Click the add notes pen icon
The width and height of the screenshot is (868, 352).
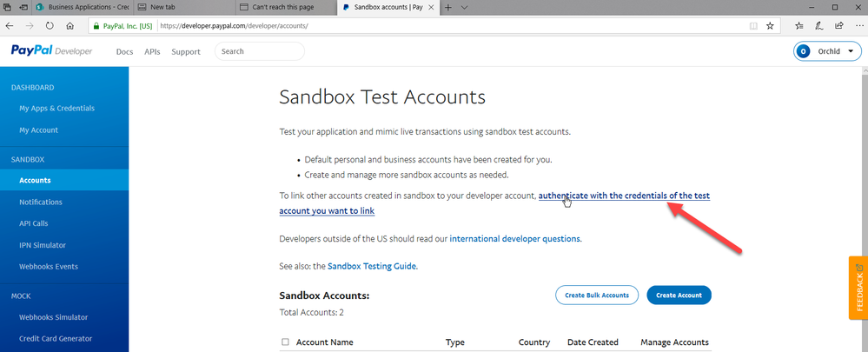819,25
